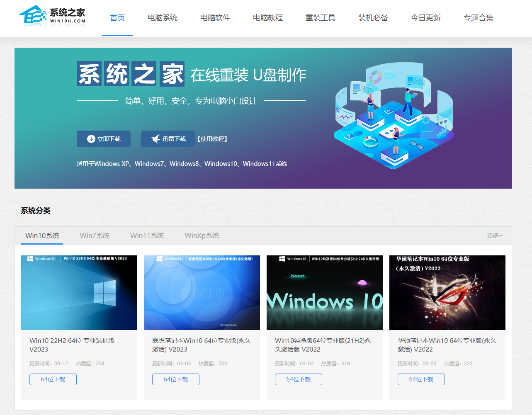
Task: Select 电脑教程 in the navigation
Action: coord(267,18)
